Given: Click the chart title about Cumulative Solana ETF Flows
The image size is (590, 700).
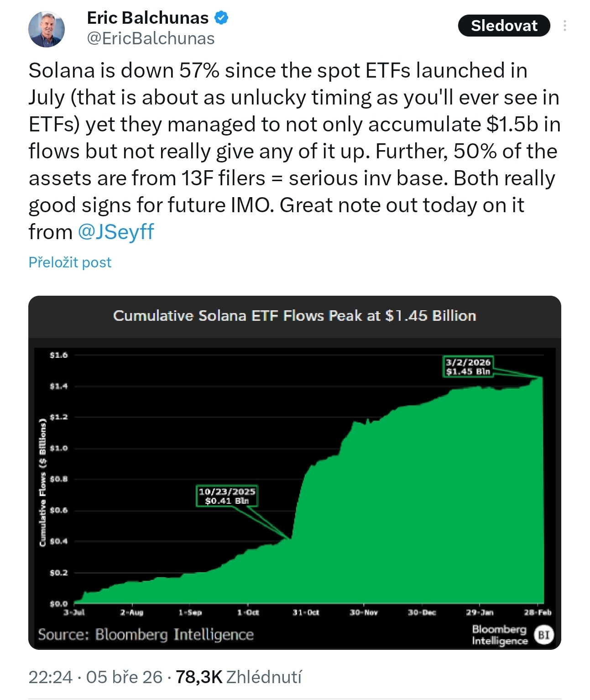Looking at the screenshot, I should pos(294,316).
